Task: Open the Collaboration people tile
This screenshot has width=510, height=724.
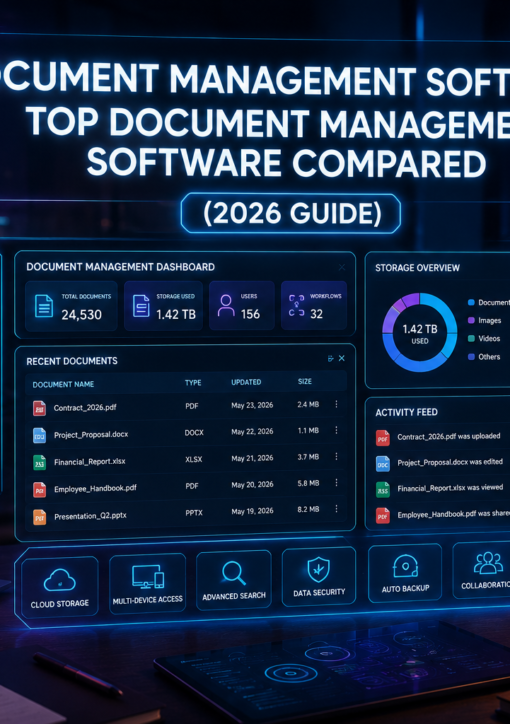Action: [x=482, y=570]
